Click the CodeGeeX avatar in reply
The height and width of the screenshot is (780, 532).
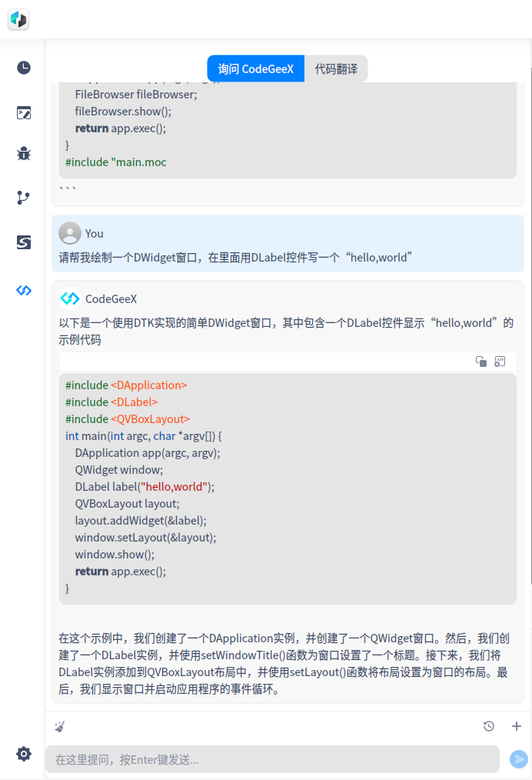(x=70, y=298)
